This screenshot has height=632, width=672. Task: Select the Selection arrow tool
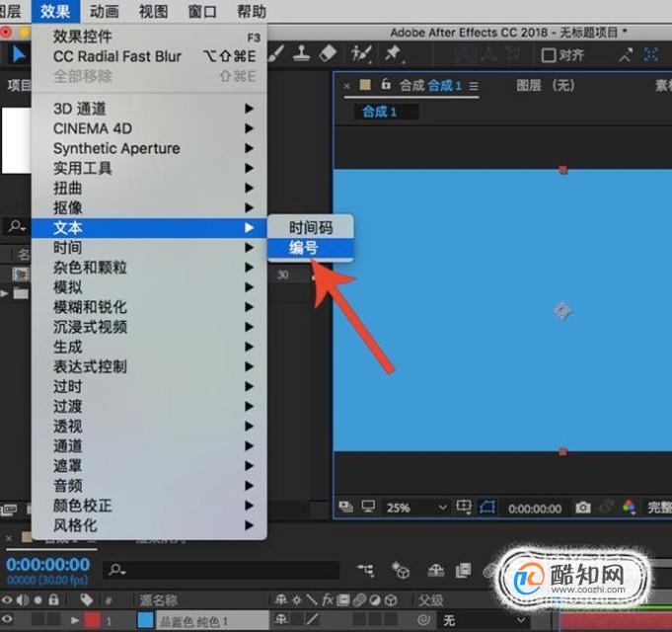(19, 55)
